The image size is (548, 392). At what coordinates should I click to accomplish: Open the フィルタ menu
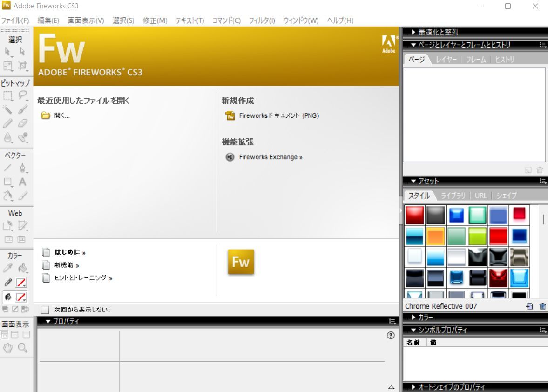point(262,20)
